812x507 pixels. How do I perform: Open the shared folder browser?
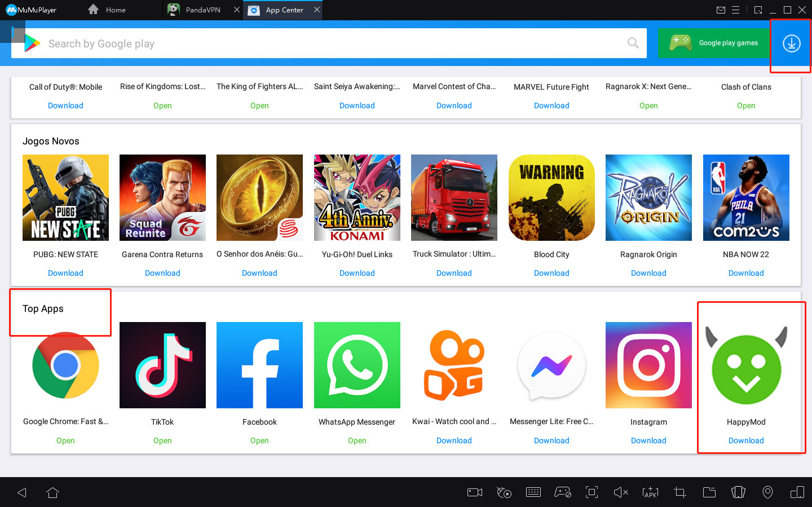click(709, 492)
